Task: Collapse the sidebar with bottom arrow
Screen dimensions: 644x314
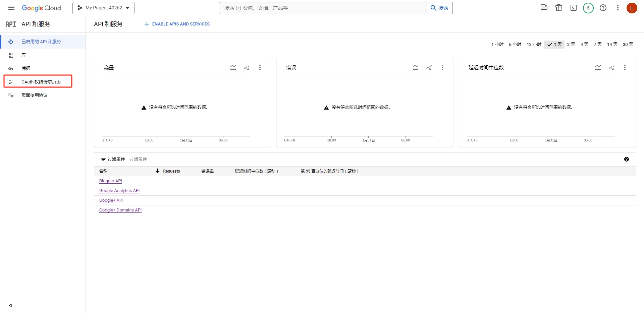Action: [x=10, y=305]
